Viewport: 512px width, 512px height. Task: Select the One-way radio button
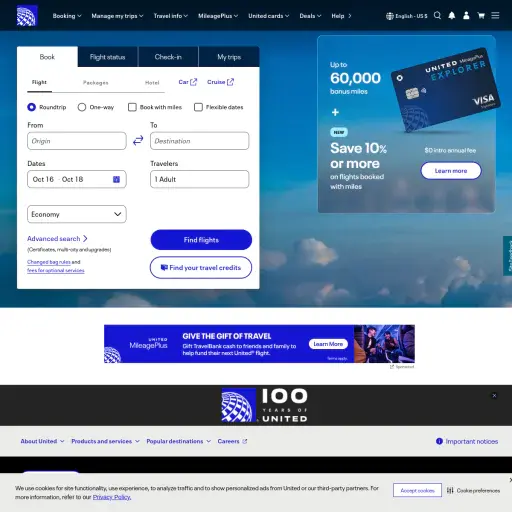click(82, 107)
